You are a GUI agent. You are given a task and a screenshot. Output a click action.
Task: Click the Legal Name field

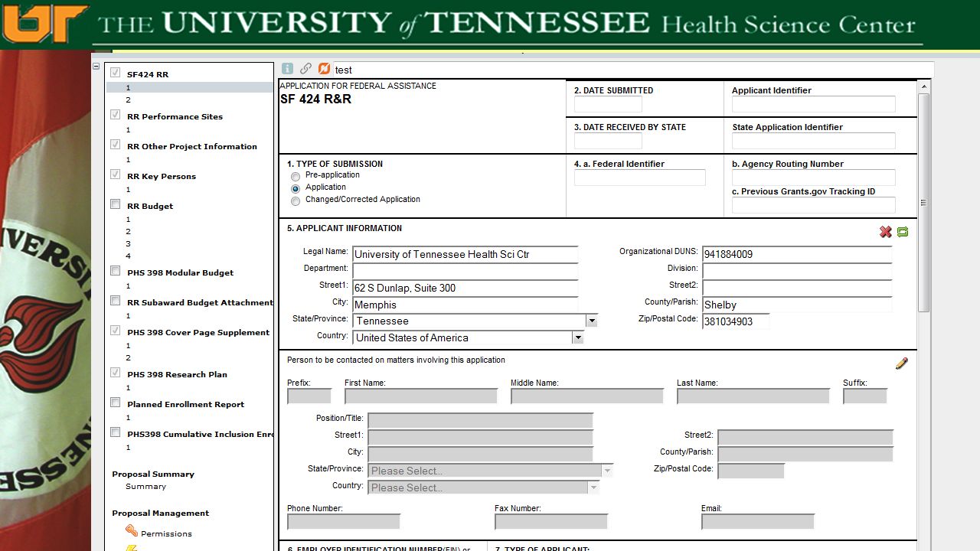465,254
